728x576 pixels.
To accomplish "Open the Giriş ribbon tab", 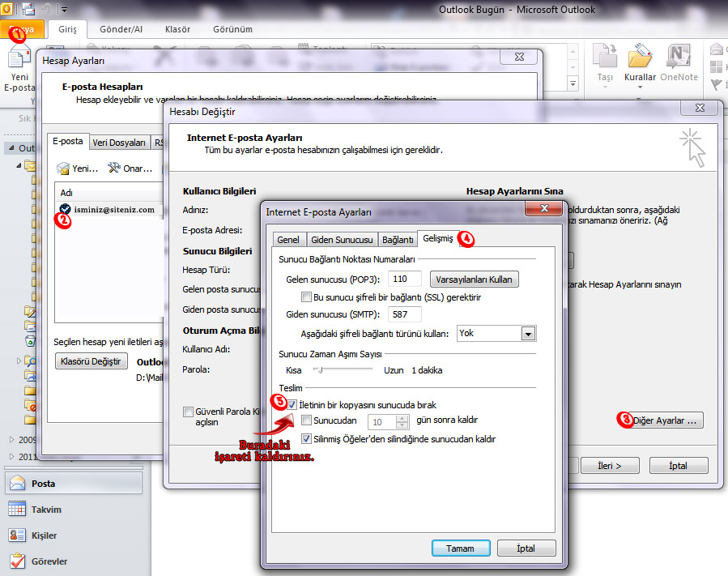I will click(67, 29).
